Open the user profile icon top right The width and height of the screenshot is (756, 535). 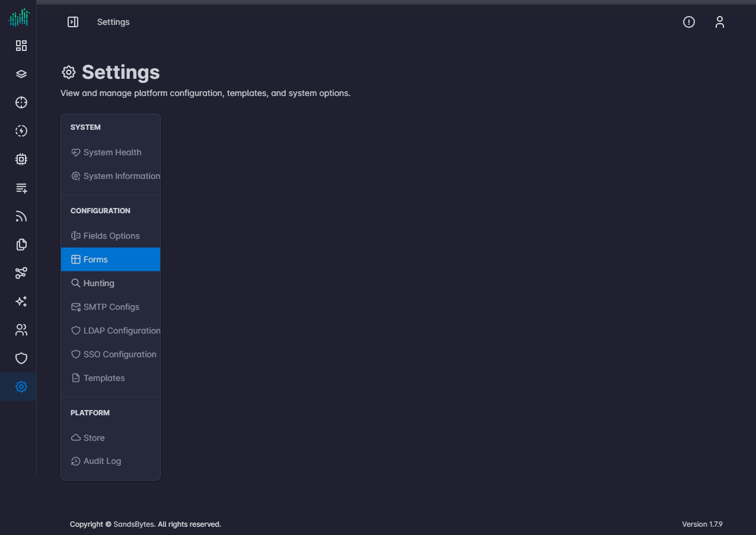pos(720,22)
